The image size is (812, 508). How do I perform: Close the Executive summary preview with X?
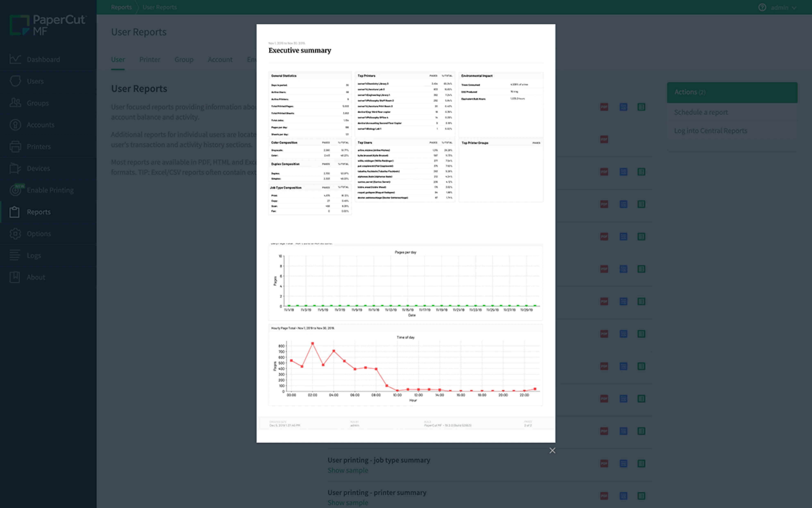[552, 451]
